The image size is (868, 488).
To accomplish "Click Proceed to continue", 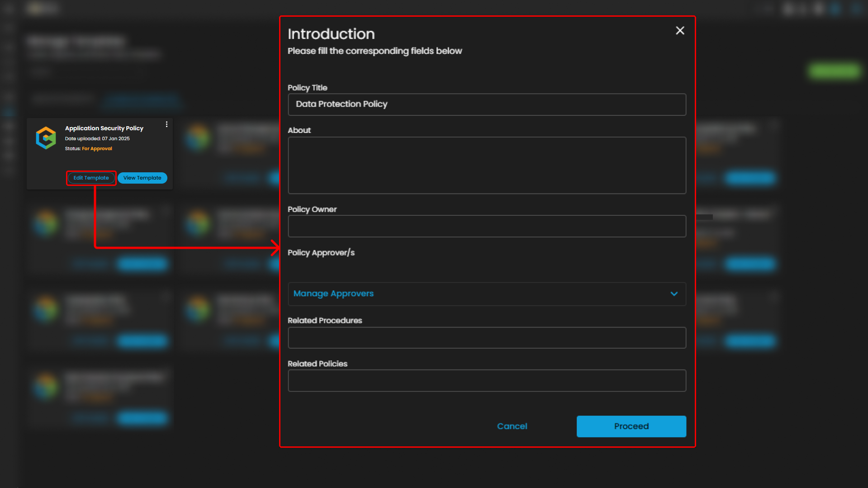I will tap(631, 426).
